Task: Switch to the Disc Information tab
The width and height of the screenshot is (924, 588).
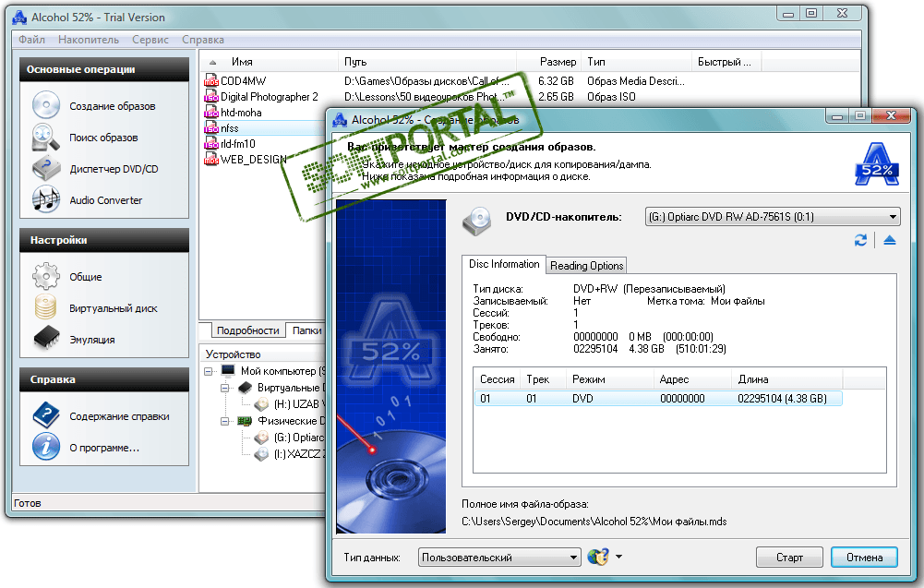Action: coord(504,264)
